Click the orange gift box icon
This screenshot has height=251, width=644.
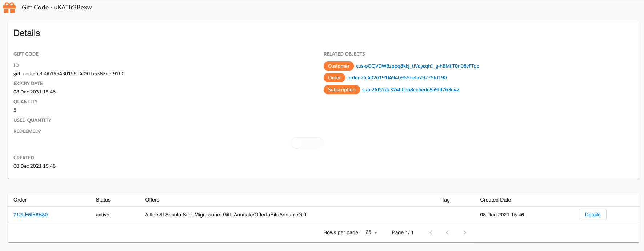click(9, 8)
